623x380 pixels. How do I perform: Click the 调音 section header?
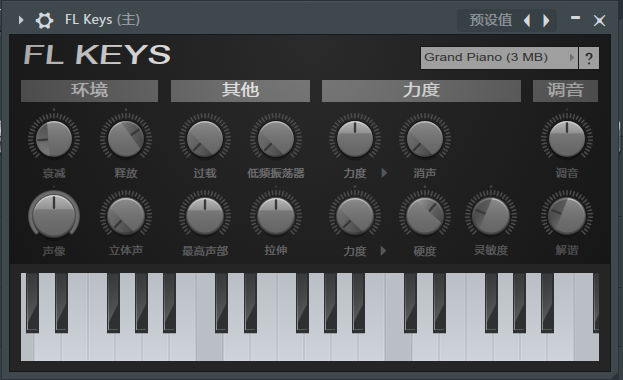[565, 91]
